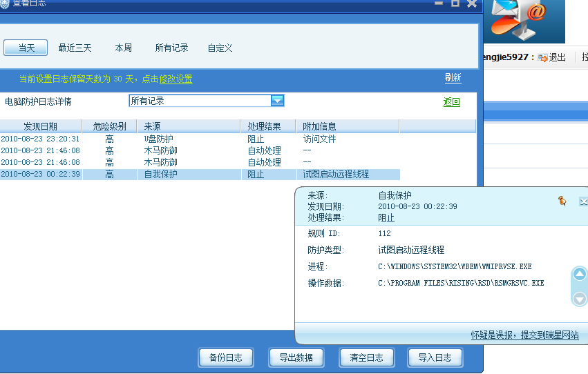Maximize the 查看日志 window
This screenshot has height=374, width=588.
(x=455, y=3)
